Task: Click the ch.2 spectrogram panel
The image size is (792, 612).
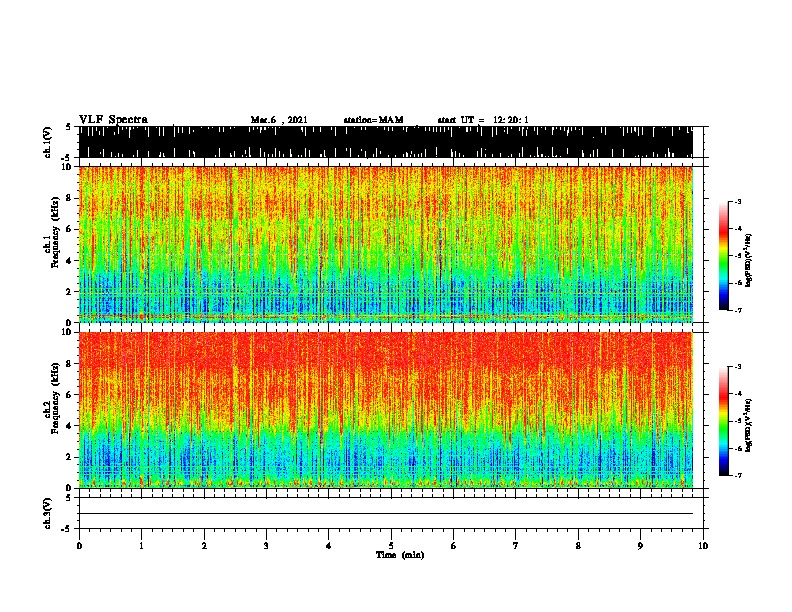Action: tap(386, 410)
